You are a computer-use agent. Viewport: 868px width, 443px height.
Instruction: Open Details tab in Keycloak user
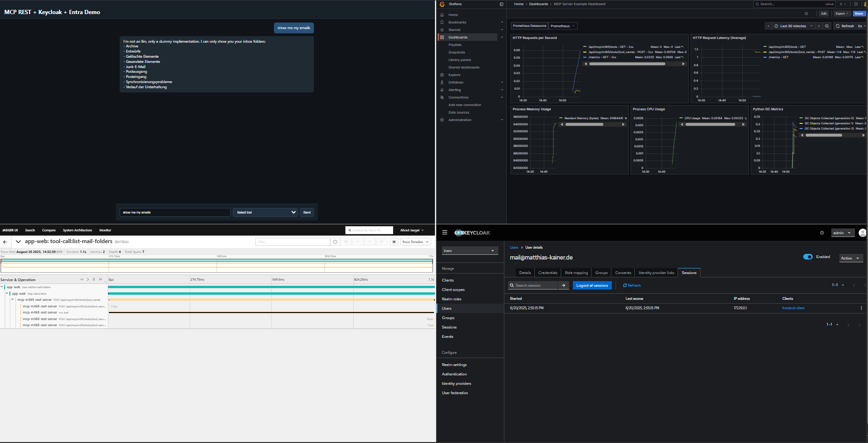click(525, 273)
